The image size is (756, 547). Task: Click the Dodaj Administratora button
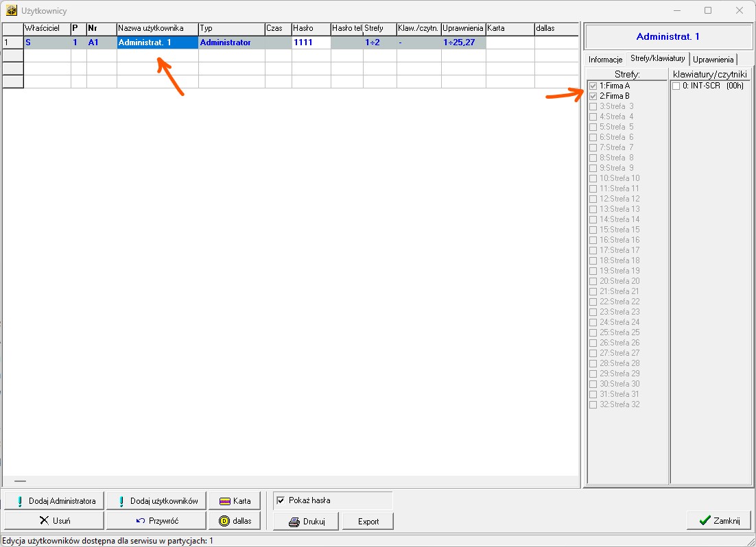click(54, 500)
